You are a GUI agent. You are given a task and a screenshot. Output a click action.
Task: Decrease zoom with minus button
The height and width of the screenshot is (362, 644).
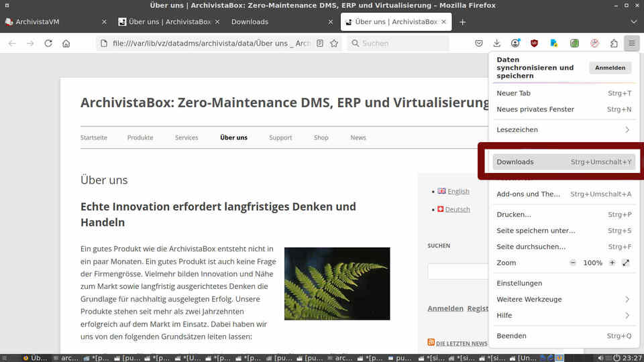pos(572,263)
